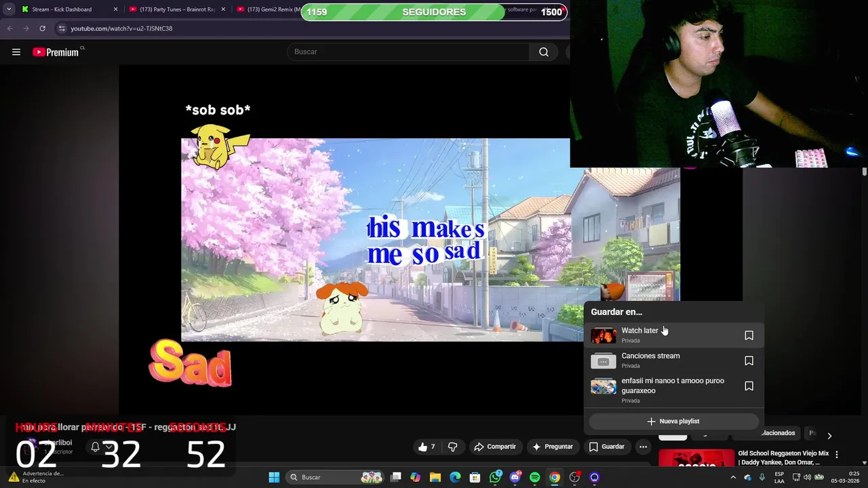Open the site information icon beside the URL
Viewport: 868px width, 488px height.
click(62, 28)
